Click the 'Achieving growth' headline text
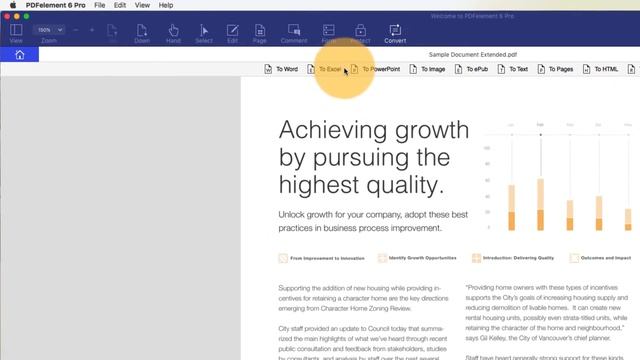 (374, 130)
